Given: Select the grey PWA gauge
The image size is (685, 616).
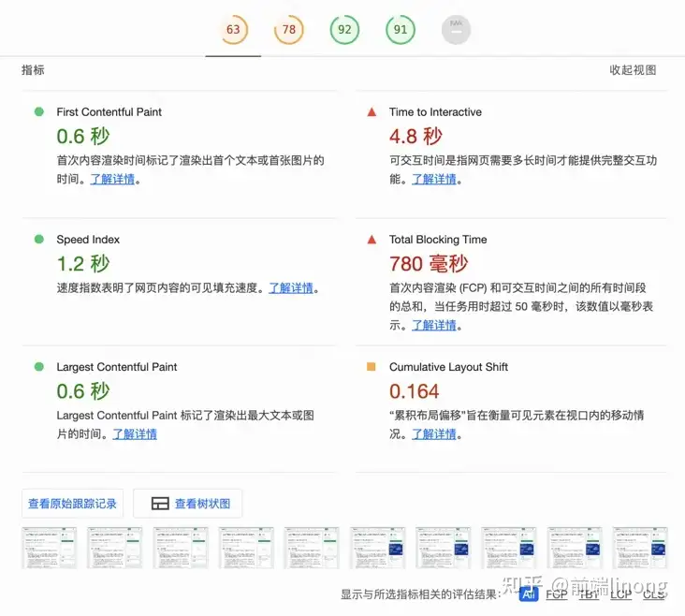Looking at the screenshot, I should (456, 30).
